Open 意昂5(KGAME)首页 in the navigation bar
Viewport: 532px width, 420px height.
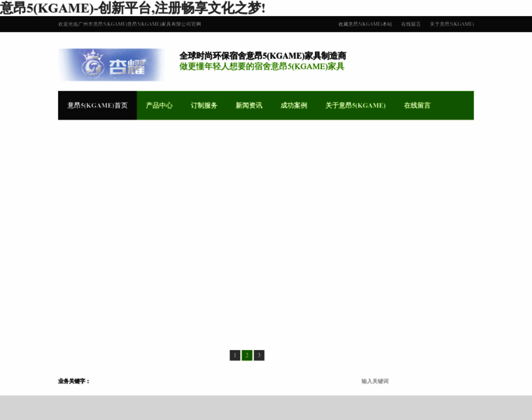(97, 106)
